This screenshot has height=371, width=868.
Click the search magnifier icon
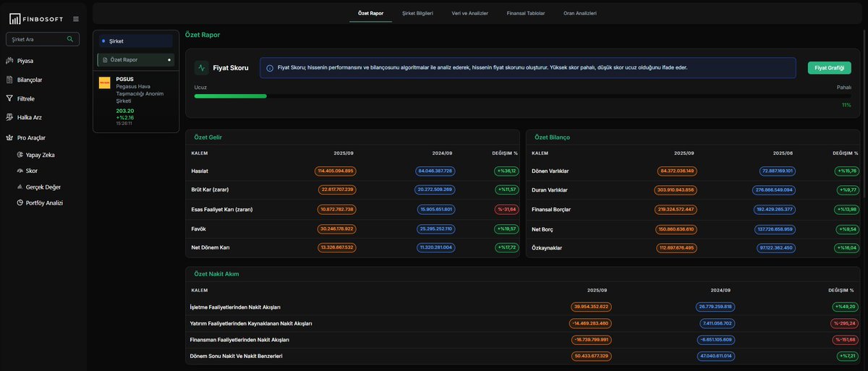pos(70,39)
